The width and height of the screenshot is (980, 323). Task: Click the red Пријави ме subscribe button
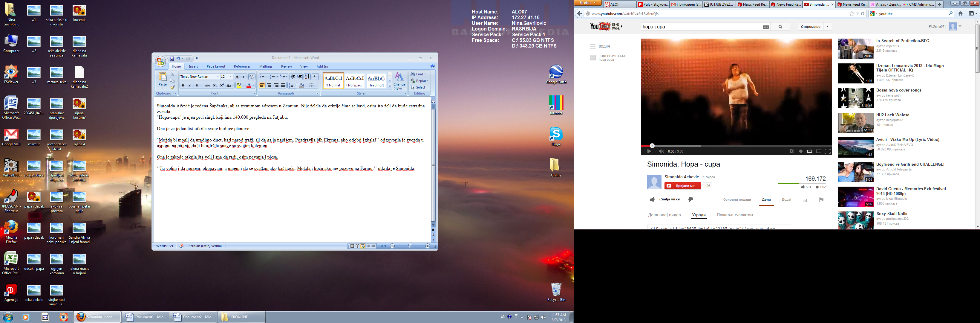point(682,186)
